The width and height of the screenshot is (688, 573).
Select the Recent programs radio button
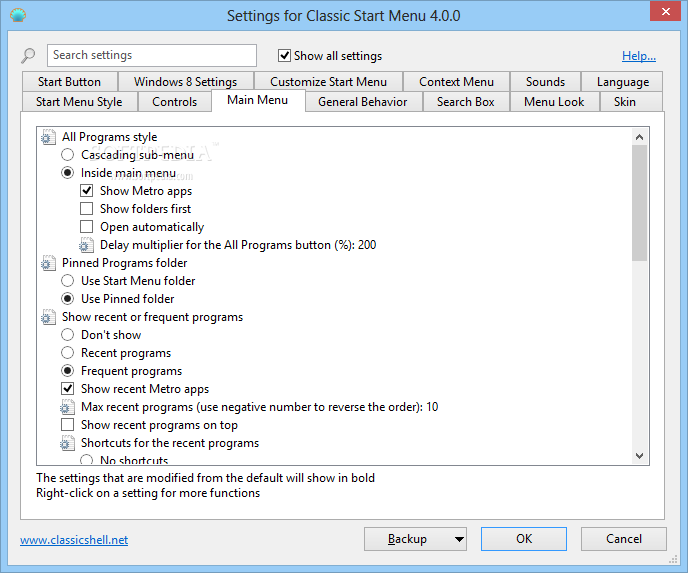67,353
